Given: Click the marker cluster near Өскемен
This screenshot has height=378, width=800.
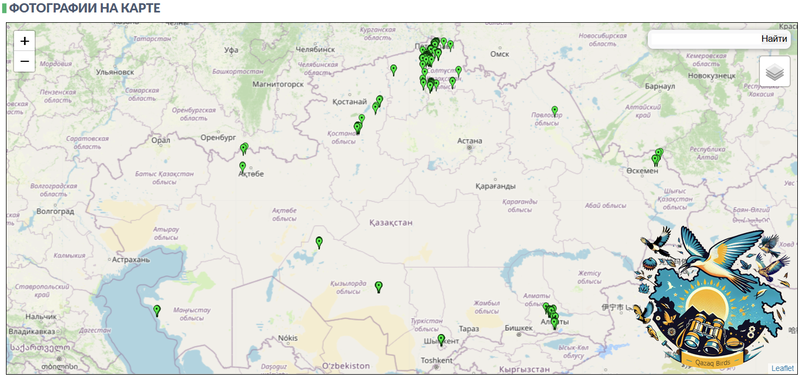Looking at the screenshot, I should (x=657, y=157).
